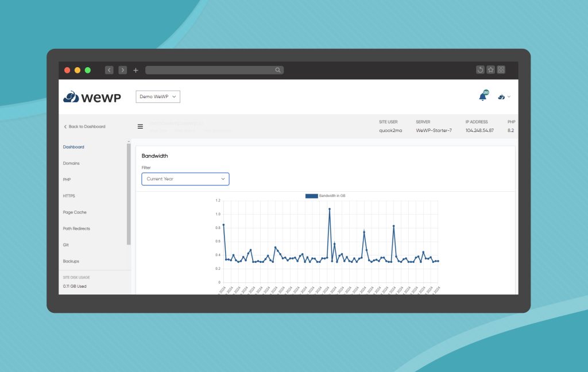Expand the Demo WeWP site selector
588x372 pixels.
(157, 96)
